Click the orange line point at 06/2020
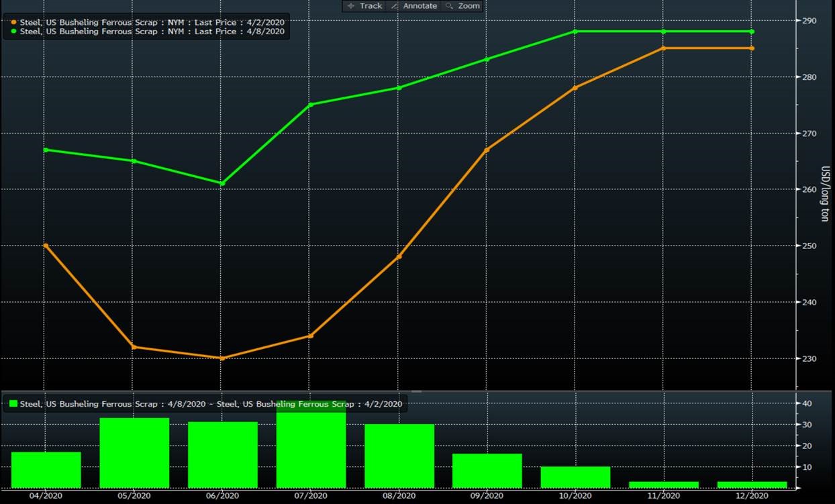This screenshot has height=504, width=835. [222, 358]
